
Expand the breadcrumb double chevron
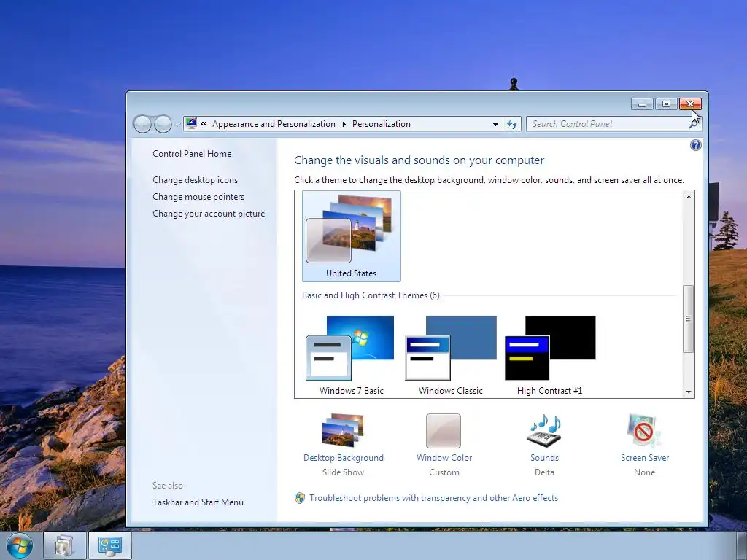[204, 124]
